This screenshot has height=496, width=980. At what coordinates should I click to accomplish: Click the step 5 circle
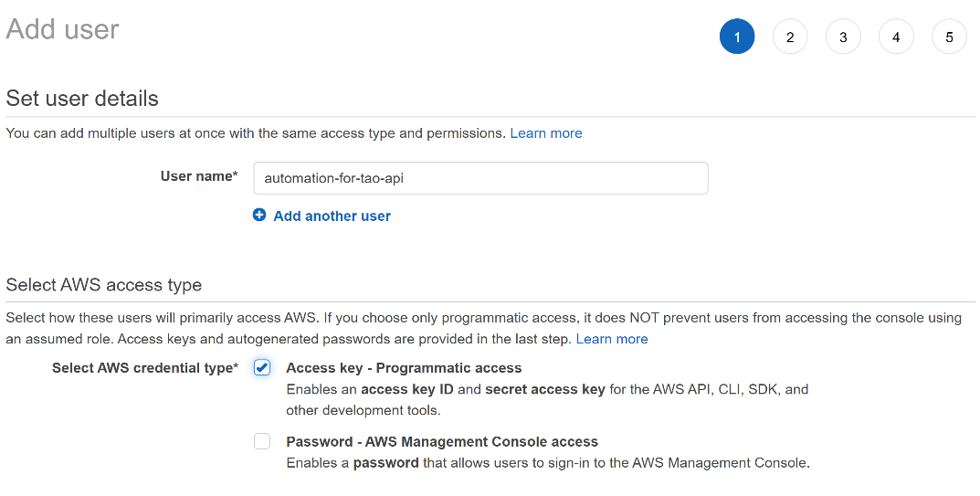click(949, 37)
